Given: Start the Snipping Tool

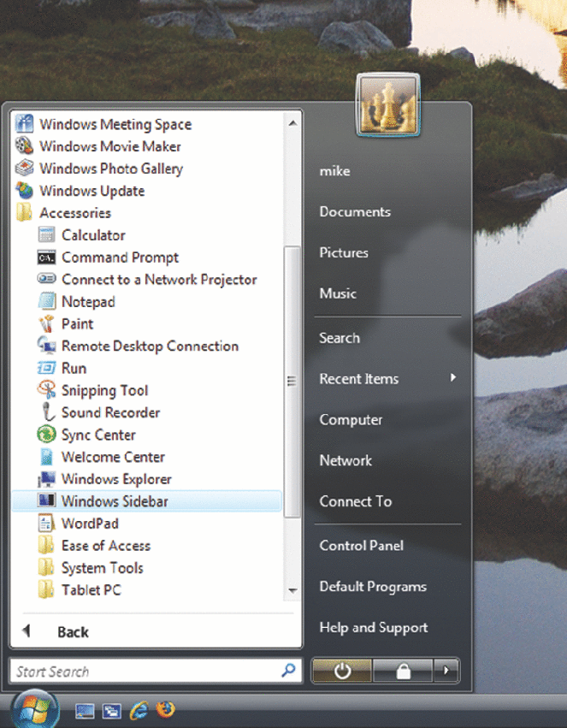Looking at the screenshot, I should point(104,391).
